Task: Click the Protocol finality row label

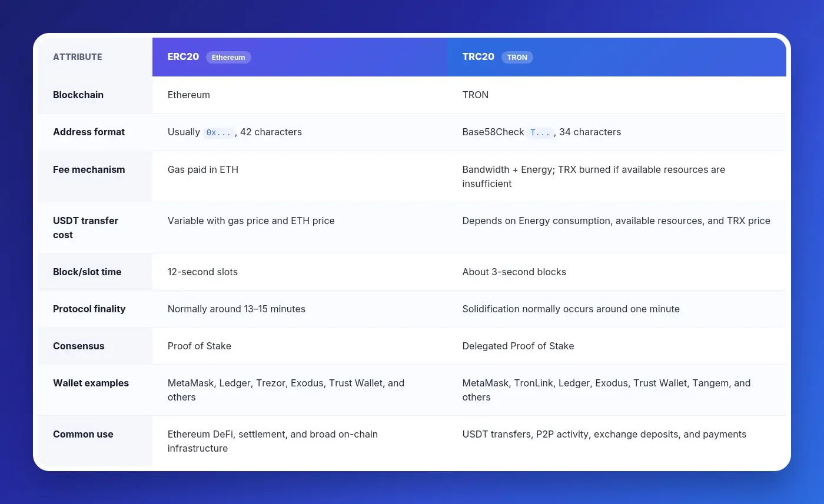Action: 89,309
